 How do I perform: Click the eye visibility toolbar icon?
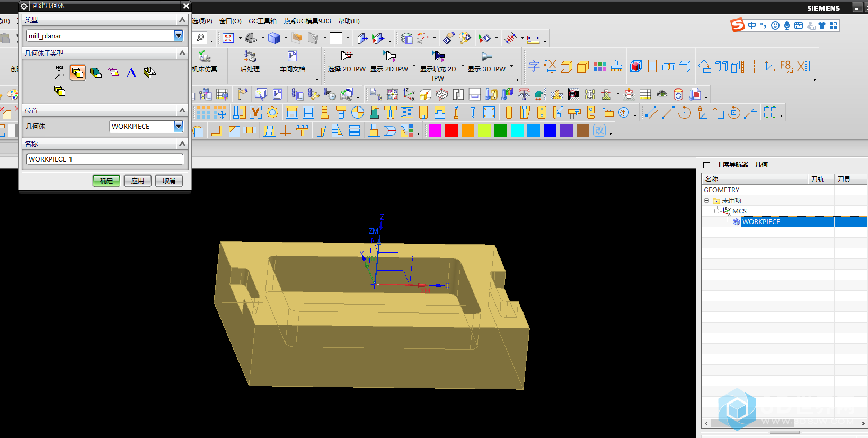[662, 94]
